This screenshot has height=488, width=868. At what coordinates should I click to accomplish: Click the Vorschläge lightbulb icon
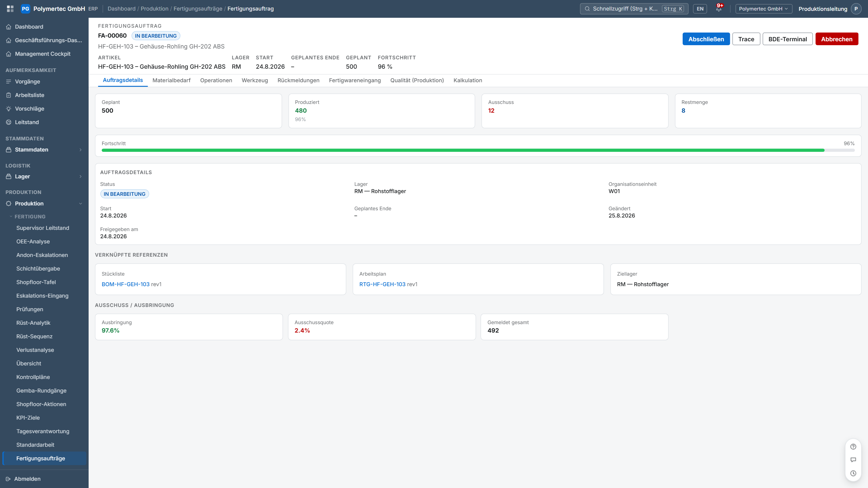click(9, 109)
